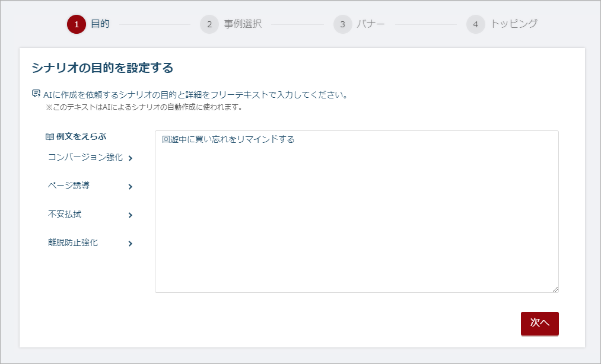
Task: Click the resize grip icon in the textarea corner
Action: tap(555, 289)
